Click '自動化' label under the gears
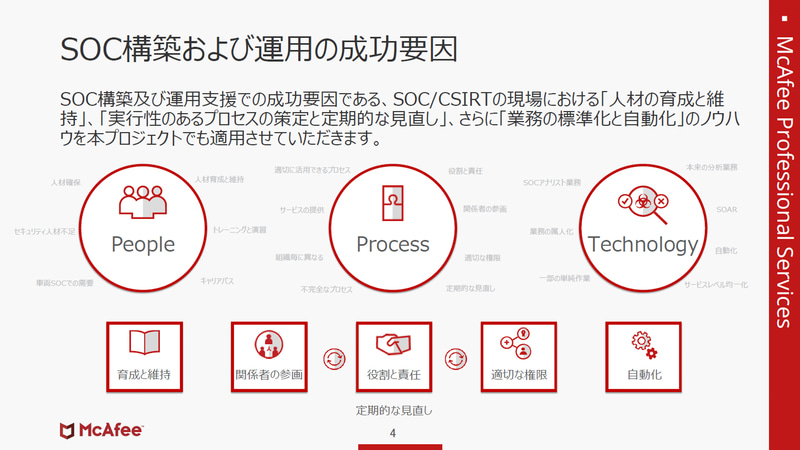Image resolution: width=800 pixels, height=450 pixels. (644, 374)
